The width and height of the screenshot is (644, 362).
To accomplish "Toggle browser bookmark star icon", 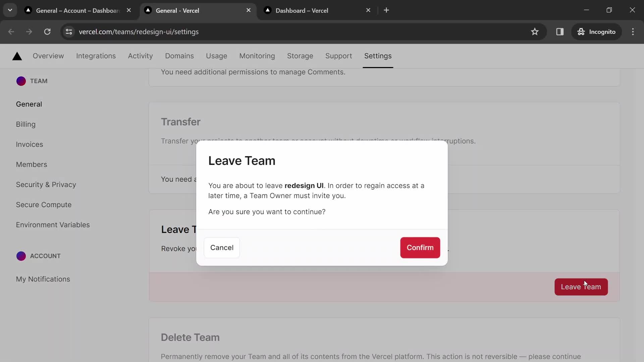I will tap(536, 32).
